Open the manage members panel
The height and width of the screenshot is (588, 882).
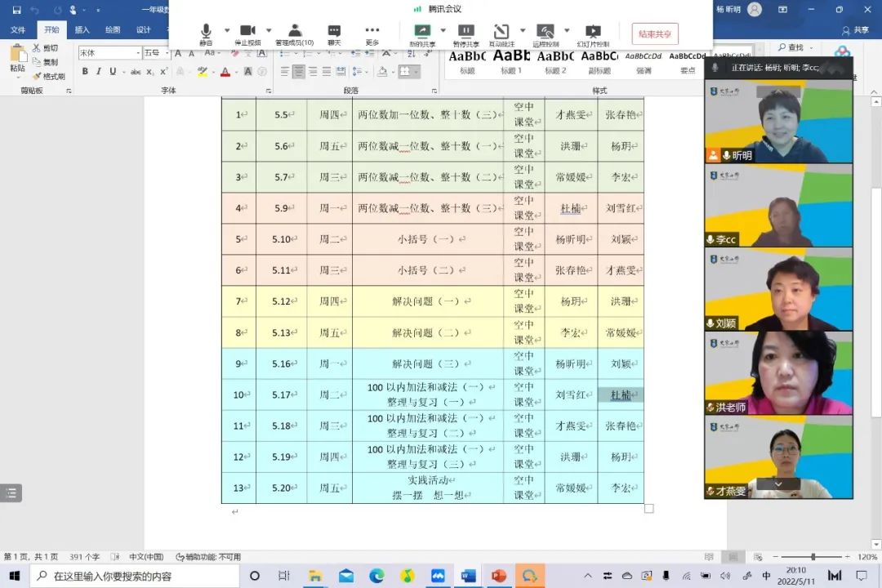[294, 33]
